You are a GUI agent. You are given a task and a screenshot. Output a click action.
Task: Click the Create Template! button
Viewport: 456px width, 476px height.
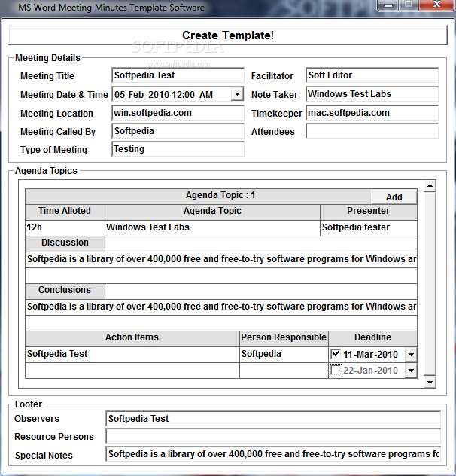pos(228,35)
